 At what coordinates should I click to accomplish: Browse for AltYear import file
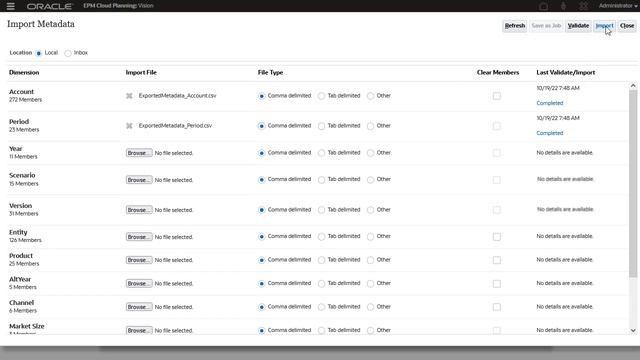tap(139, 284)
